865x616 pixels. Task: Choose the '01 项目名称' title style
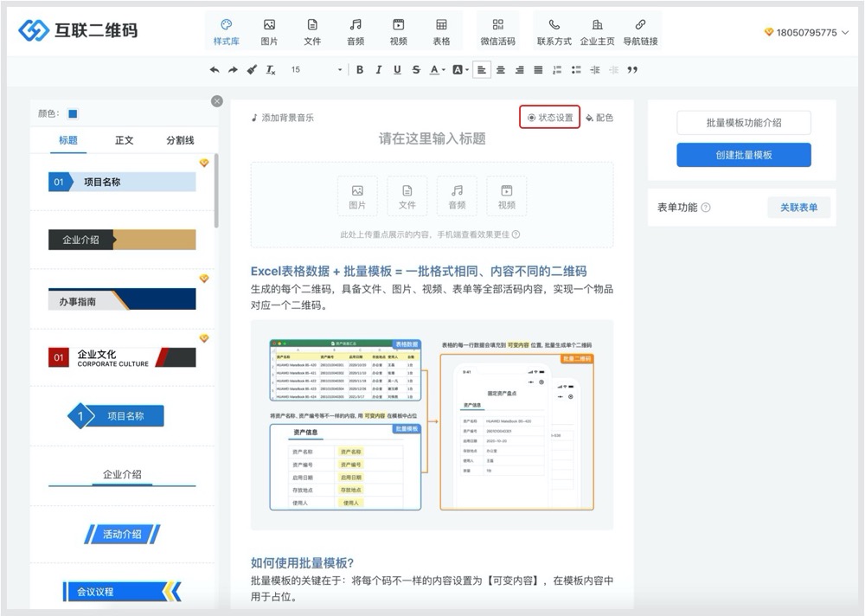pos(122,183)
